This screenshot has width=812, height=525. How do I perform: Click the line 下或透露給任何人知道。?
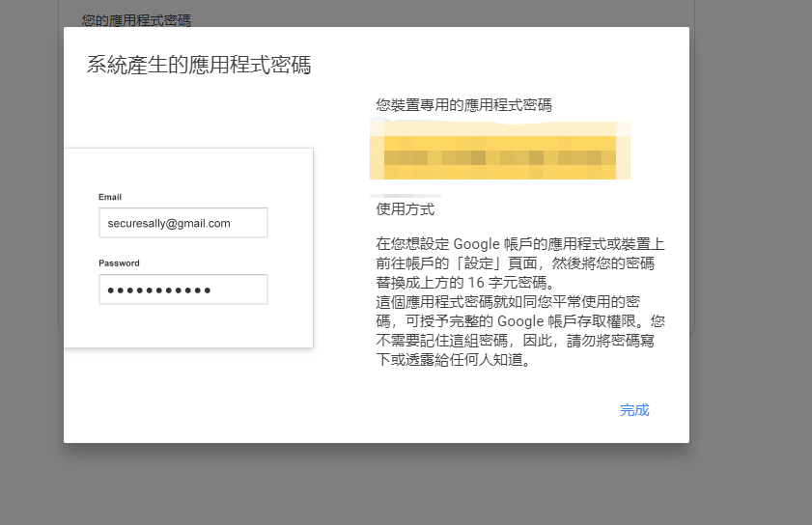[454, 360]
